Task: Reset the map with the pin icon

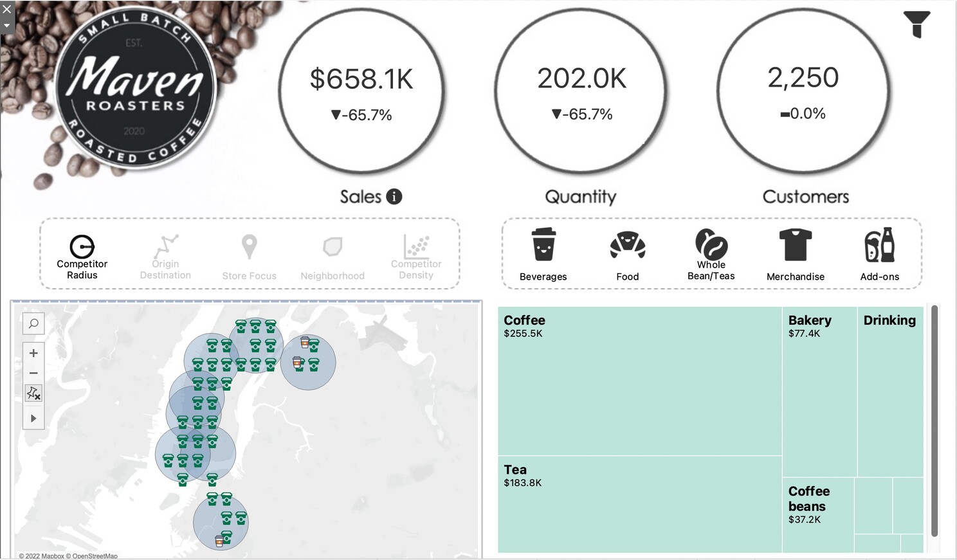Action: (33, 393)
